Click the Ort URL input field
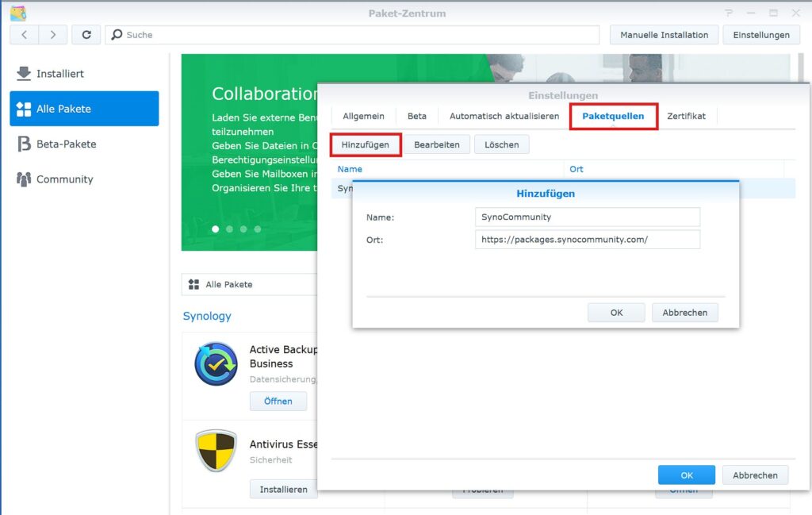Screen dimensions: 812x515 [x=587, y=240]
